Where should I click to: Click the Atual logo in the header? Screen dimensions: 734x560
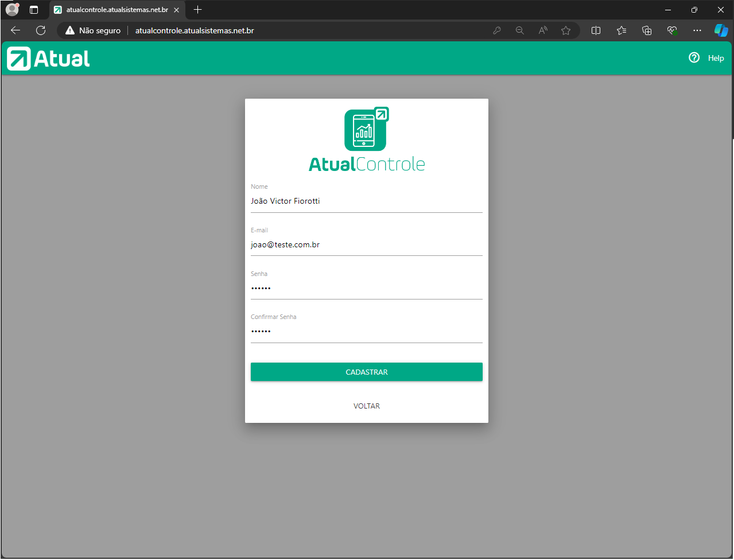pyautogui.click(x=48, y=59)
